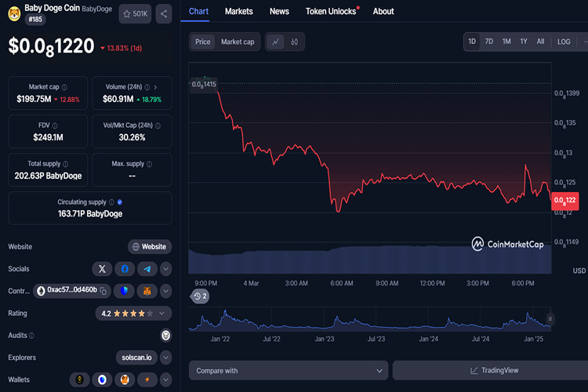Copy the contract address with copy icon
The image size is (588, 392).
(103, 291)
